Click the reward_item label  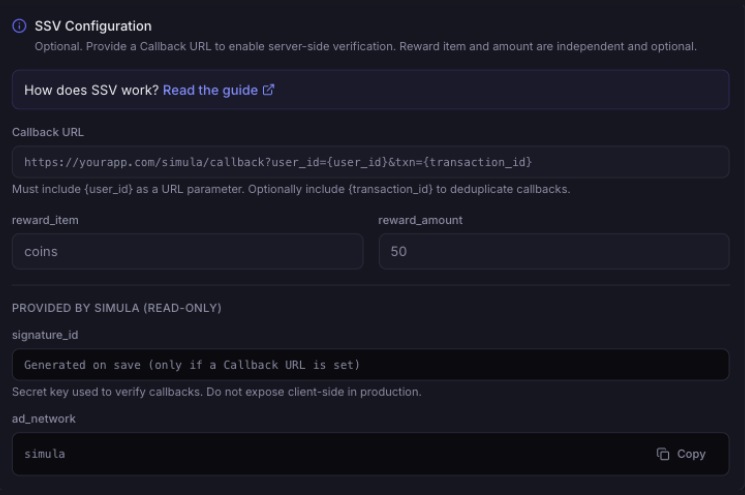tap(45, 220)
